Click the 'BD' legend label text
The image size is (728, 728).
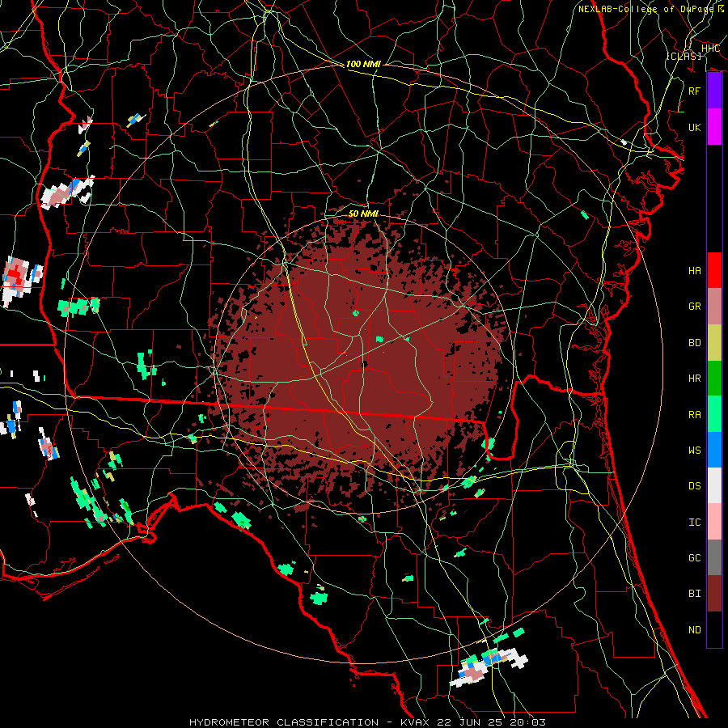pyautogui.click(x=694, y=343)
